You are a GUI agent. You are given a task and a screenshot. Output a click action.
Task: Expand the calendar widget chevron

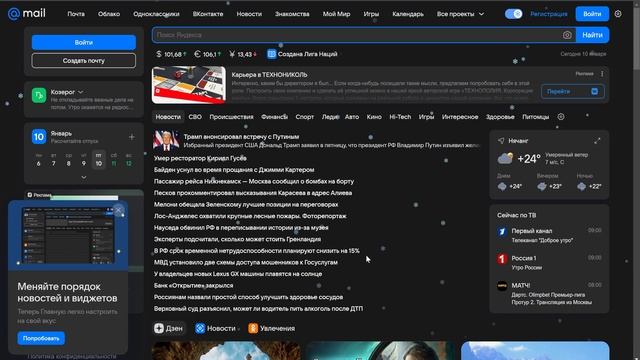84,177
